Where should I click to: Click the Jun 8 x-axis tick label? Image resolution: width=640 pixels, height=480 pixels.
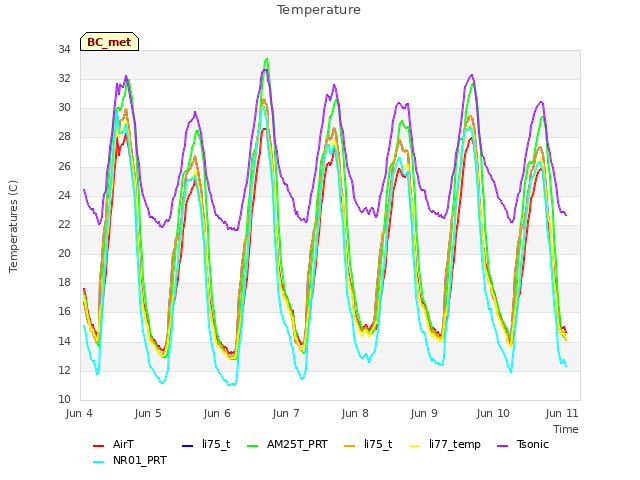point(355,413)
